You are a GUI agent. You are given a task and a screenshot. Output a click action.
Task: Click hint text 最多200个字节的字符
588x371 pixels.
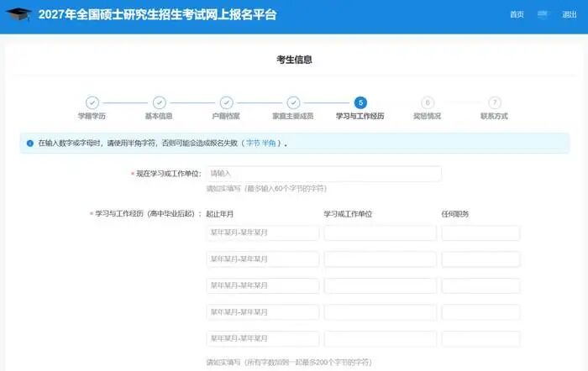click(336, 363)
